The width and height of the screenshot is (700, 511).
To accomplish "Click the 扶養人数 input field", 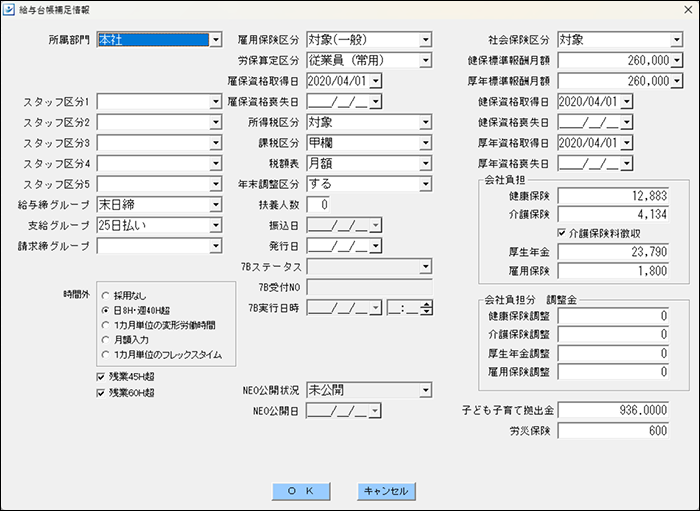I will [x=318, y=204].
